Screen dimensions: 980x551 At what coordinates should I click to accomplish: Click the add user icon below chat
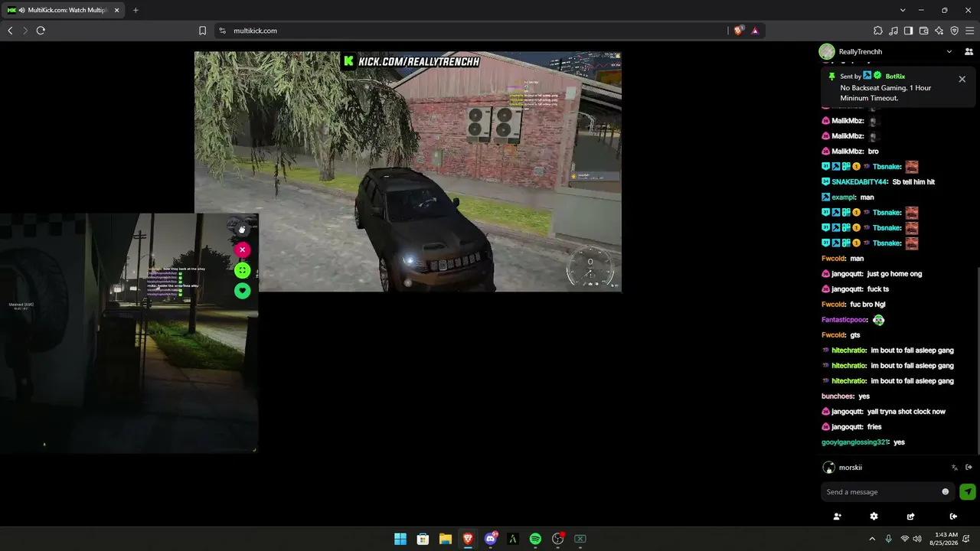[x=837, y=517]
